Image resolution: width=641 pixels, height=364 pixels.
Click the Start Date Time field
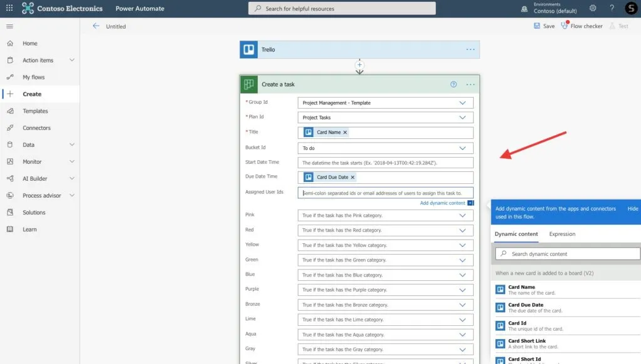pyautogui.click(x=386, y=163)
